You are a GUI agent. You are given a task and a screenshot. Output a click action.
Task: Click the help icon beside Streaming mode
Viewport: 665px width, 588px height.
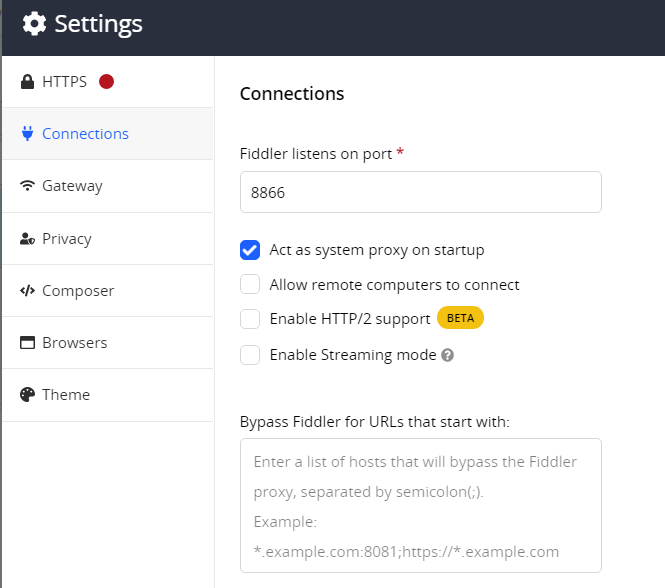coord(448,355)
